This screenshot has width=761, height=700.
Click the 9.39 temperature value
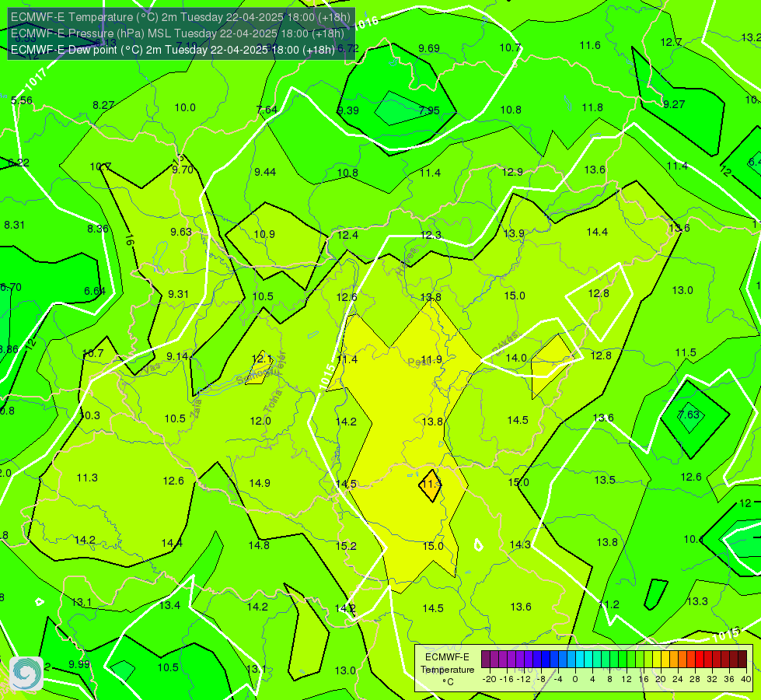[x=348, y=110]
